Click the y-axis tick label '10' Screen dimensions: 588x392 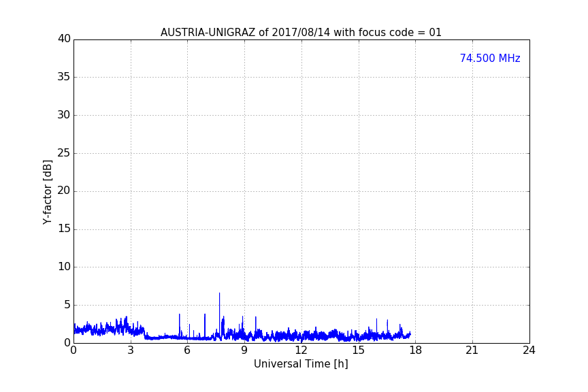click(x=64, y=267)
